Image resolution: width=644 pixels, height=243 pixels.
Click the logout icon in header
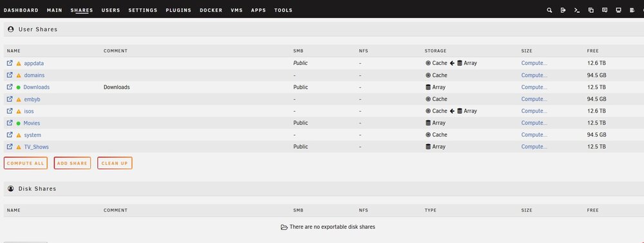563,10
